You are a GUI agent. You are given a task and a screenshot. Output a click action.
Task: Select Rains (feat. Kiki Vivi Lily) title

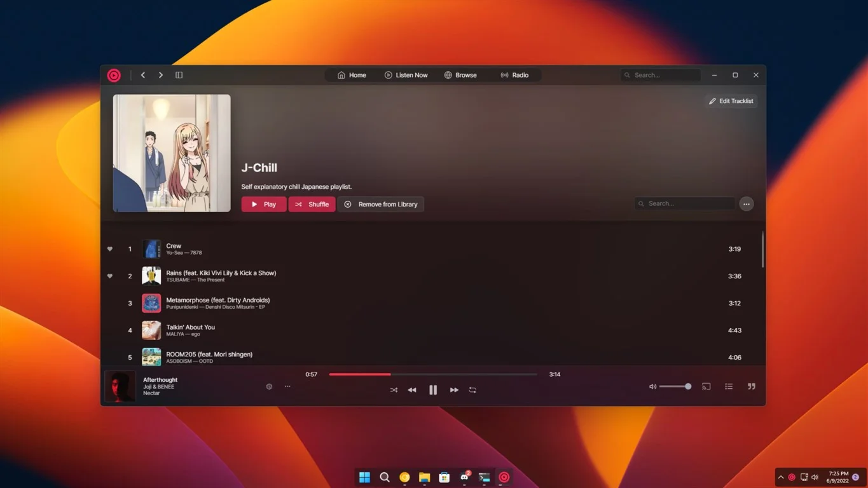221,273
